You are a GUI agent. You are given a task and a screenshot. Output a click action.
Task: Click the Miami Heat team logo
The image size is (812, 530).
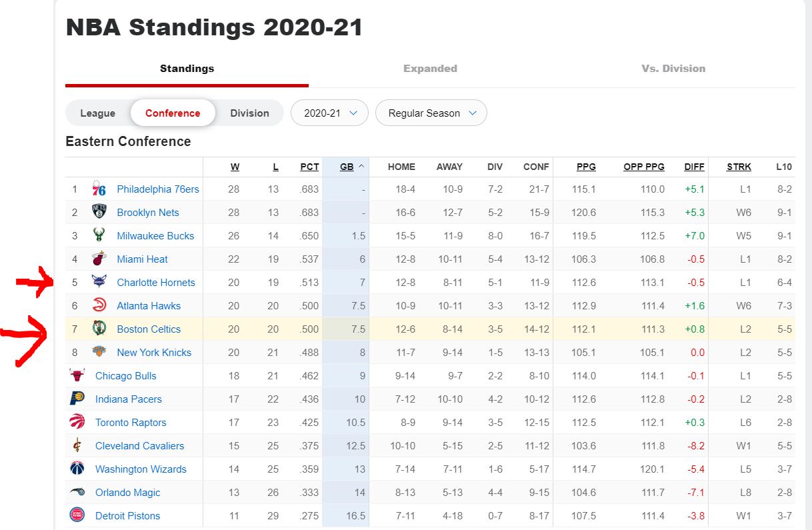point(99,259)
